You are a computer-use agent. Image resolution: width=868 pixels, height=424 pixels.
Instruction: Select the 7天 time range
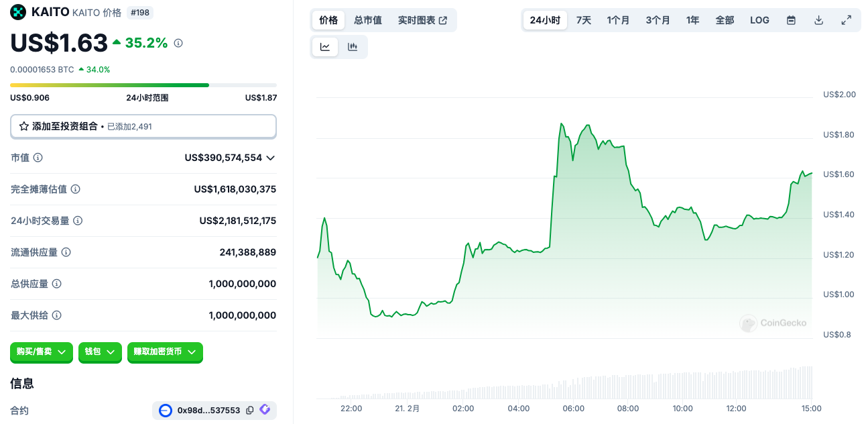point(584,20)
